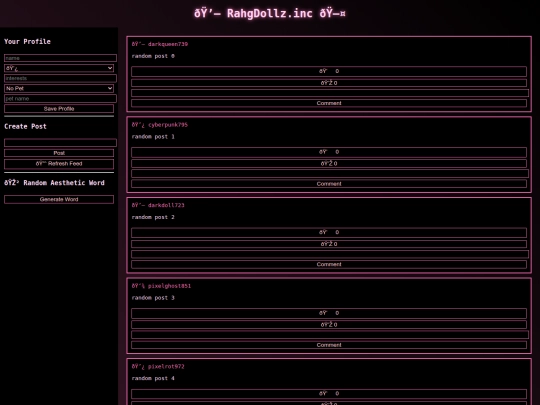Click first reaction button on pixelrot972 post
Viewport: 540px width, 405px height.
point(329,394)
